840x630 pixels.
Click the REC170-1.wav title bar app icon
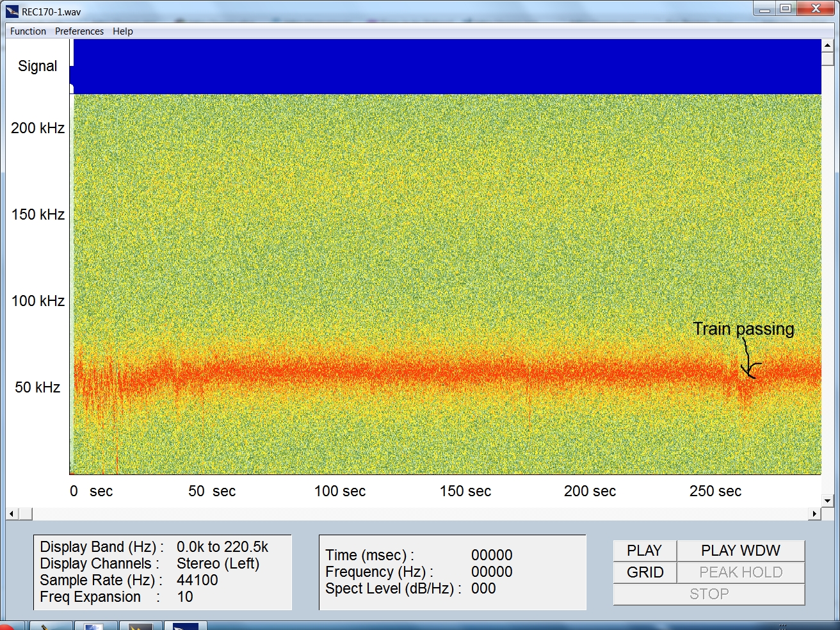12,11
